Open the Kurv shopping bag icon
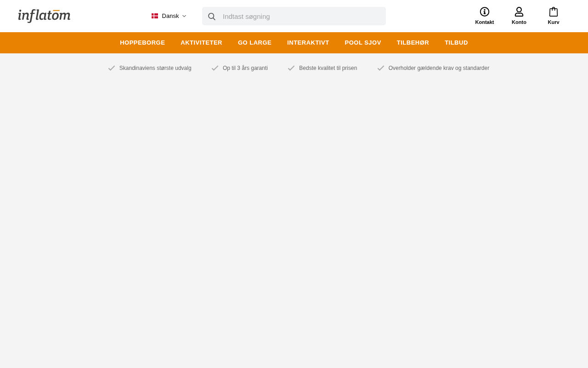This screenshot has width=588, height=368. pyautogui.click(x=554, y=12)
